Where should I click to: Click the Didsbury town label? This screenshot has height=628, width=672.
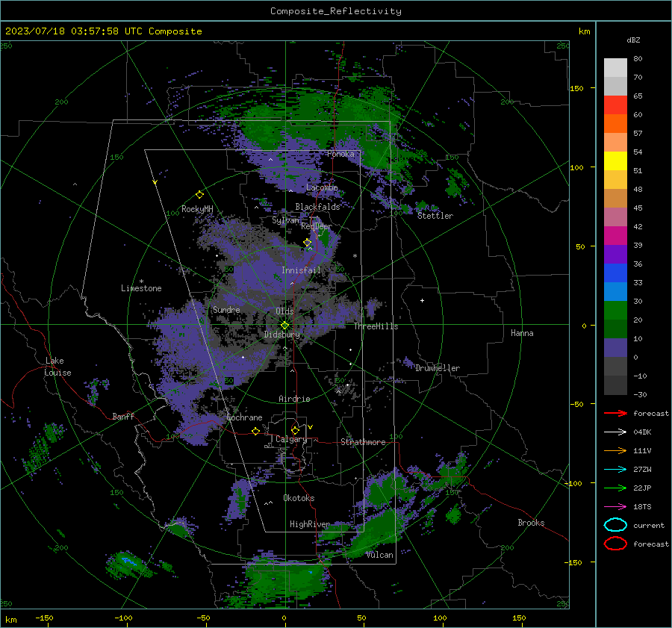(281, 335)
